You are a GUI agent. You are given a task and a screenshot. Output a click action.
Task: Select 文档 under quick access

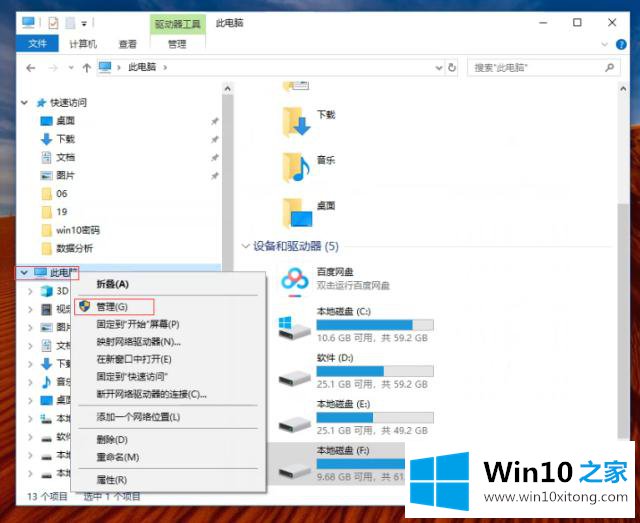click(x=65, y=157)
